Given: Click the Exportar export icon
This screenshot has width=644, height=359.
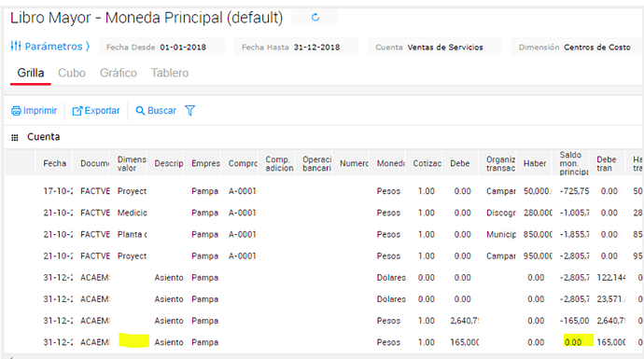Looking at the screenshot, I should pyautogui.click(x=77, y=111).
